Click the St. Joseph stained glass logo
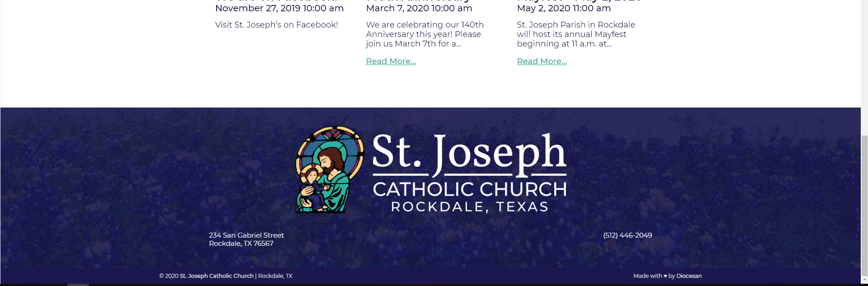This screenshot has height=286, width=868. (x=329, y=169)
